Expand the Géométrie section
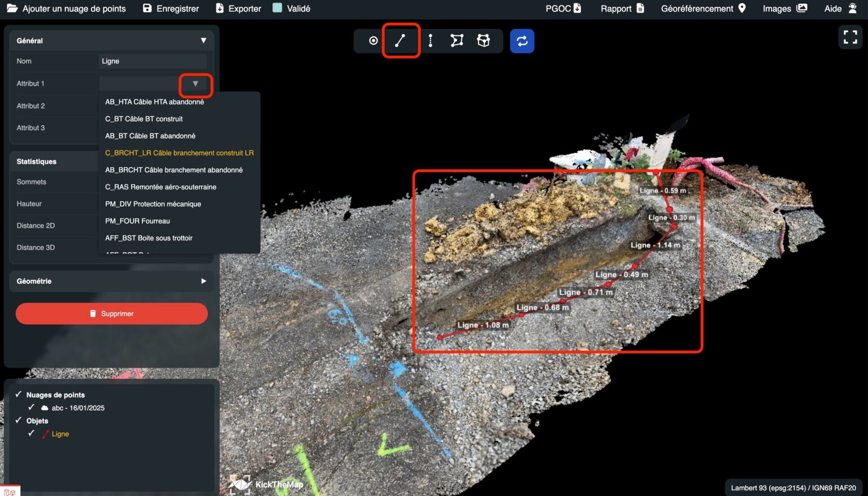The height and width of the screenshot is (496, 868). point(203,281)
